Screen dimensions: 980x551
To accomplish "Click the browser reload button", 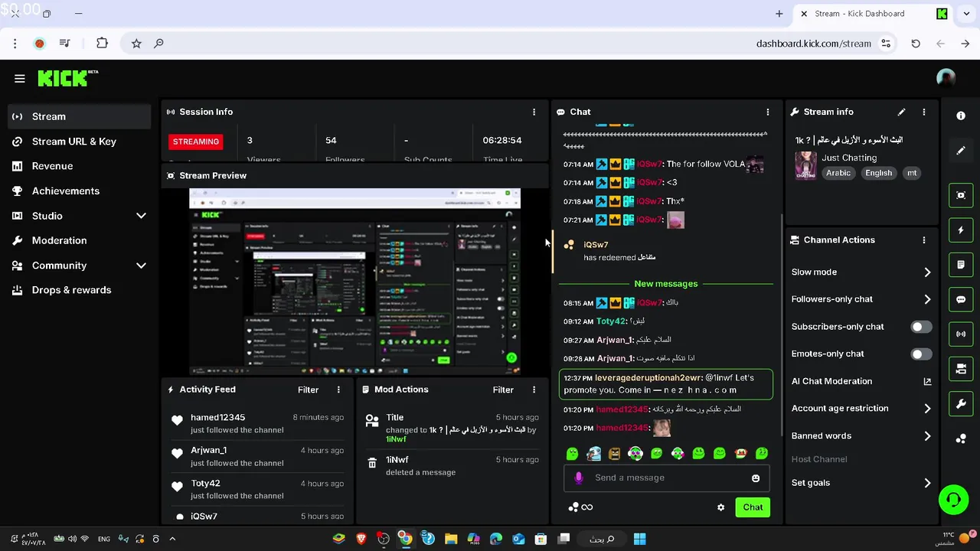I will tap(916, 44).
